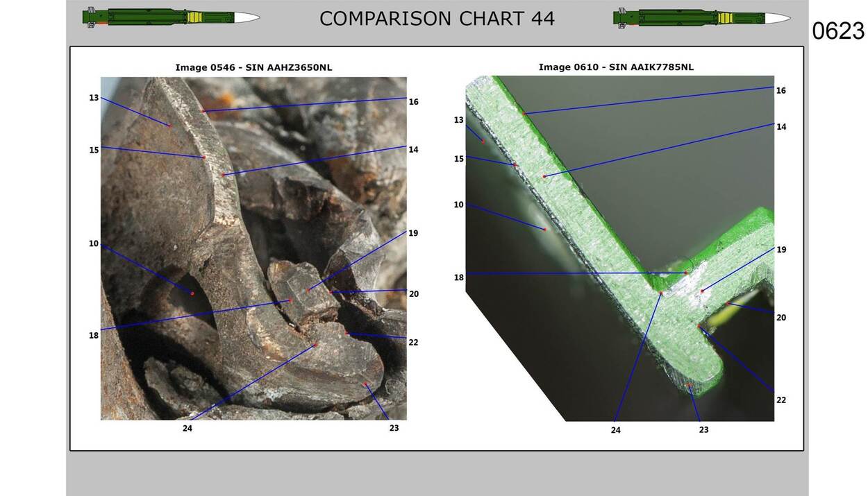Select label 24 below Image 0610
This screenshot has width=868, height=496.
(x=616, y=430)
